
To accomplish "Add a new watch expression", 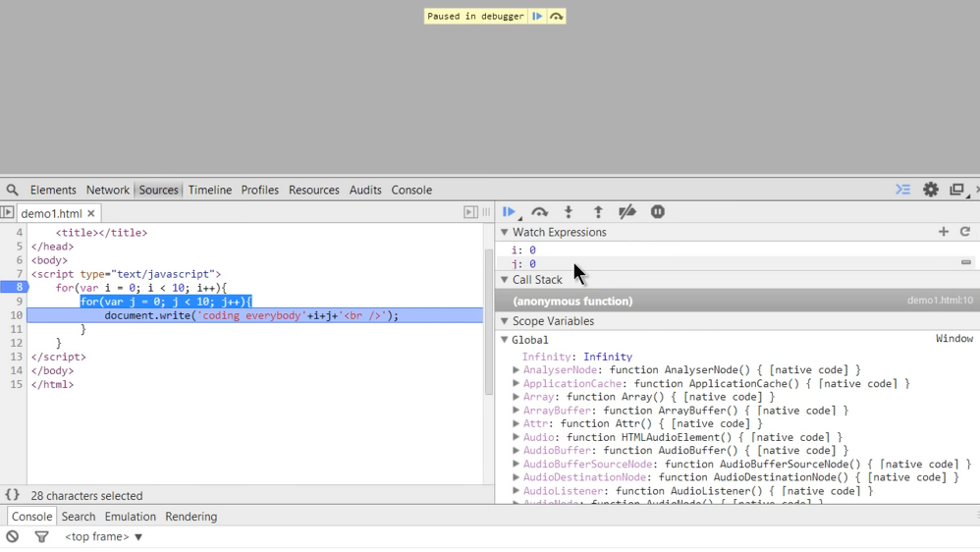I will click(x=943, y=231).
